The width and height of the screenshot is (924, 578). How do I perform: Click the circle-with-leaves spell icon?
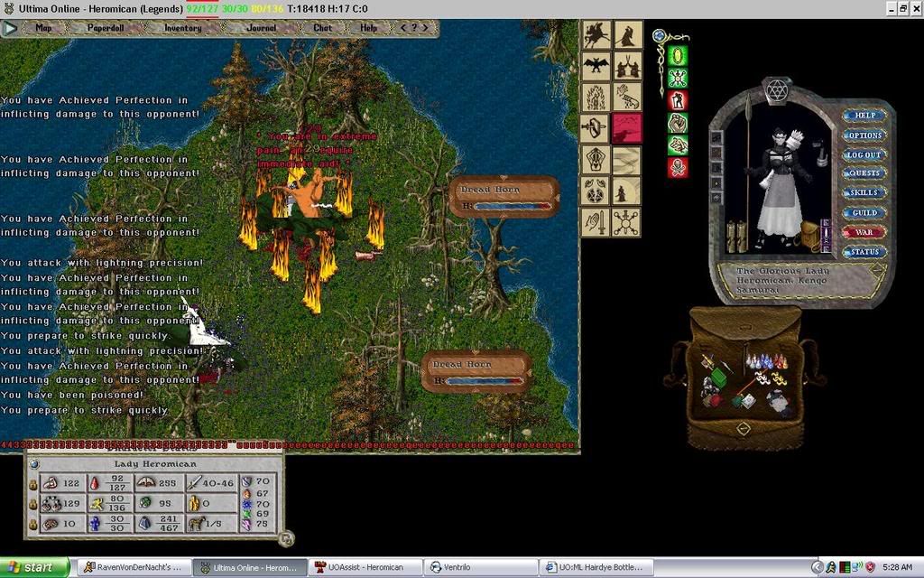[596, 191]
